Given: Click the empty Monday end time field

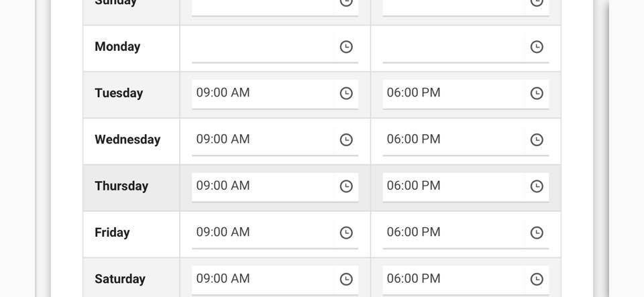Looking at the screenshot, I should click(x=453, y=47).
